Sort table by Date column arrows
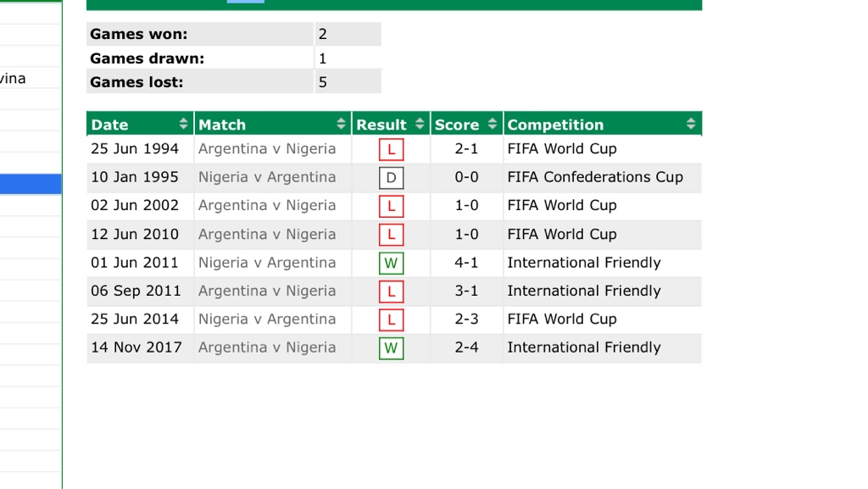 183,125
